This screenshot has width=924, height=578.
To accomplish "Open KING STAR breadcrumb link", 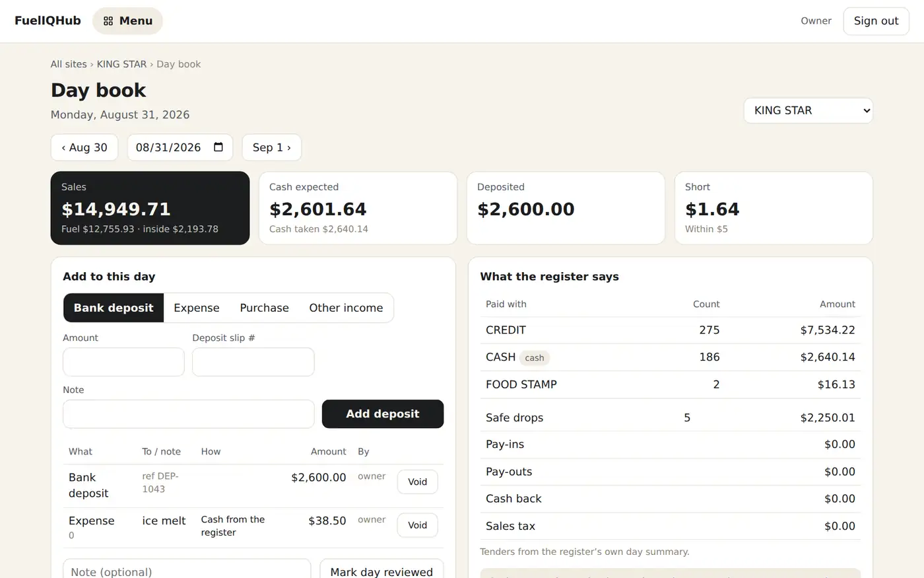I will [121, 64].
